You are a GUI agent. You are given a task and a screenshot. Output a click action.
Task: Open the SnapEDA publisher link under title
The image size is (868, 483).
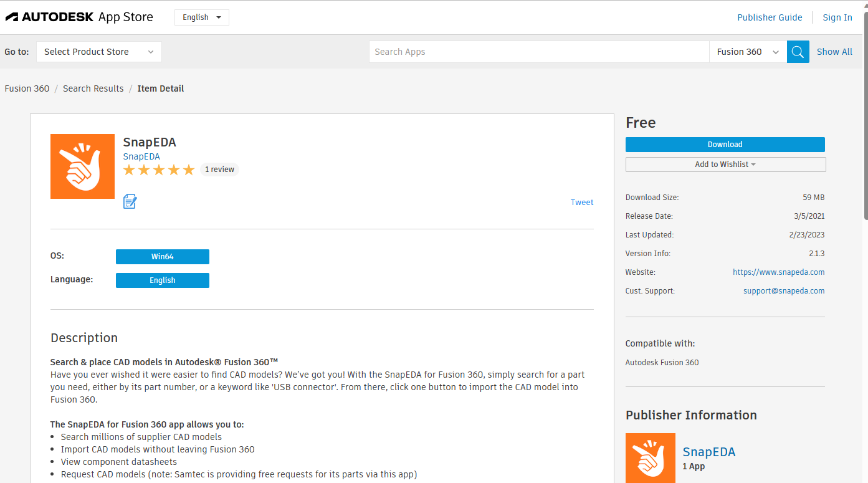141,156
